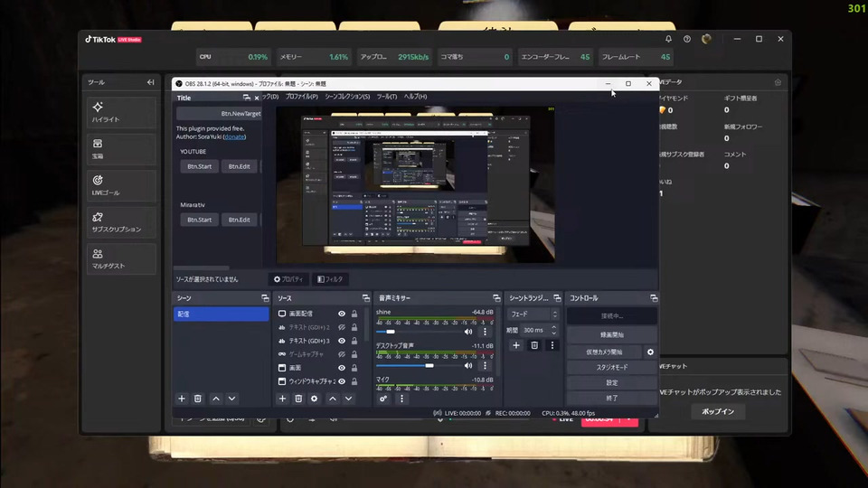868x488 pixels.
Task: Collapse the TikTok tools sidebar
Action: [151, 82]
